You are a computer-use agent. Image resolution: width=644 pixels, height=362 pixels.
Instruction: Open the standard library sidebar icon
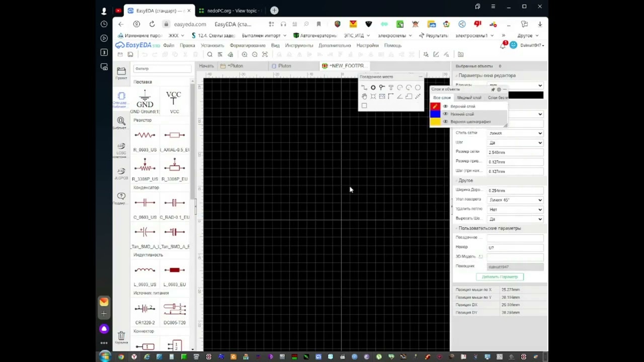(x=121, y=99)
